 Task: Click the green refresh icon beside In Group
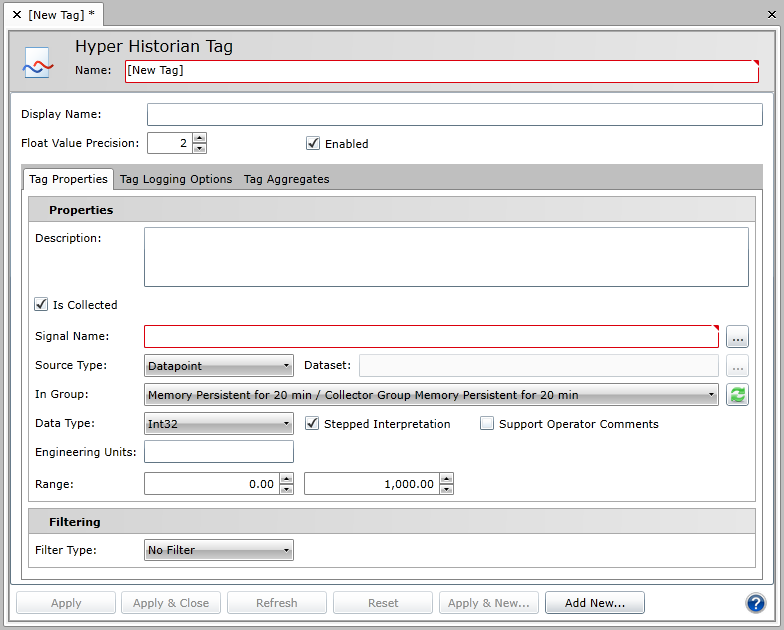tap(737, 395)
